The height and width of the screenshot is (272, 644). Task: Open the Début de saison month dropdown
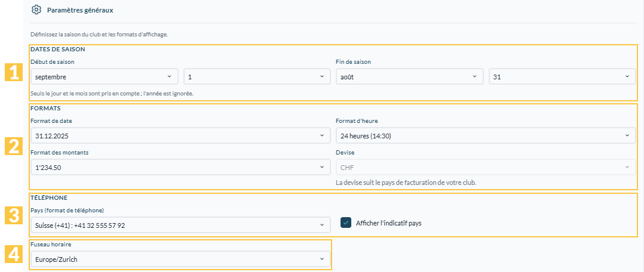[x=105, y=77]
